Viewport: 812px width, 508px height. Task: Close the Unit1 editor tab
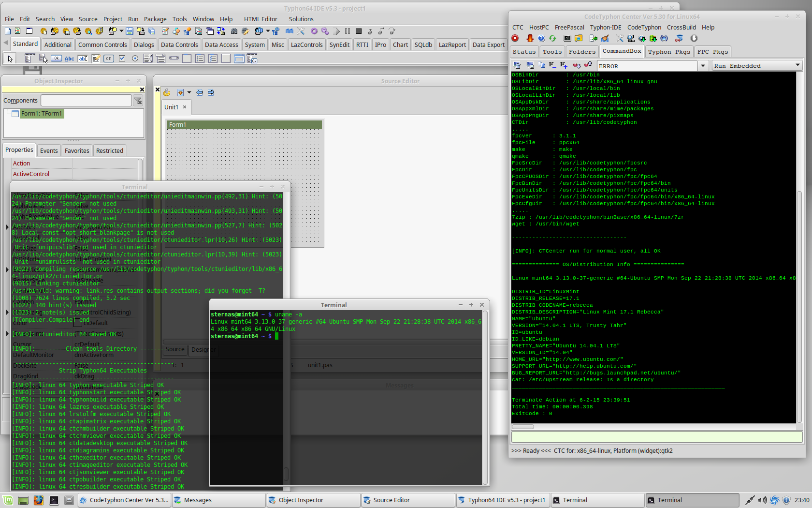pos(185,107)
